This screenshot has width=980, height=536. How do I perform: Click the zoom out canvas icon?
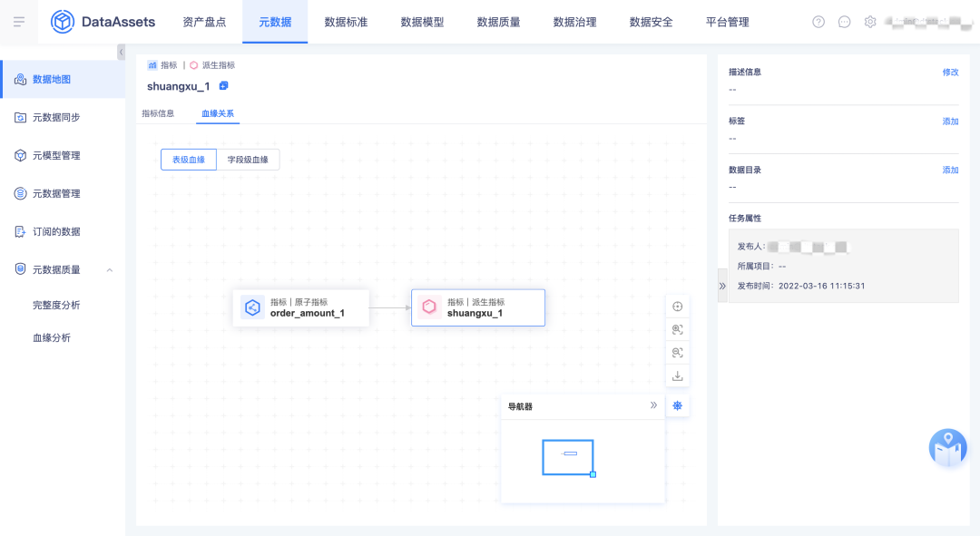(x=678, y=352)
